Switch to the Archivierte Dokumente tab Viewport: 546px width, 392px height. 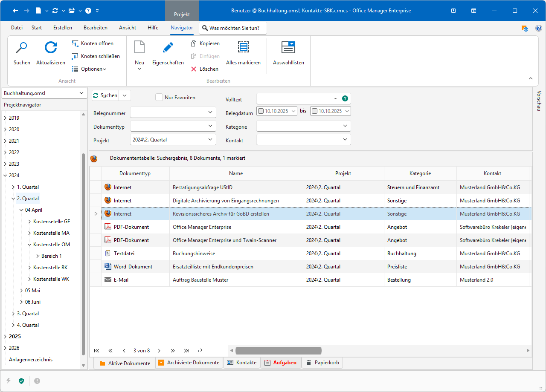(189, 363)
